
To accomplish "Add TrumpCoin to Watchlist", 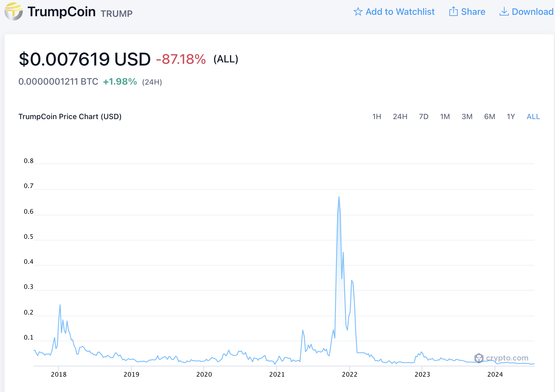I will pyautogui.click(x=394, y=12).
